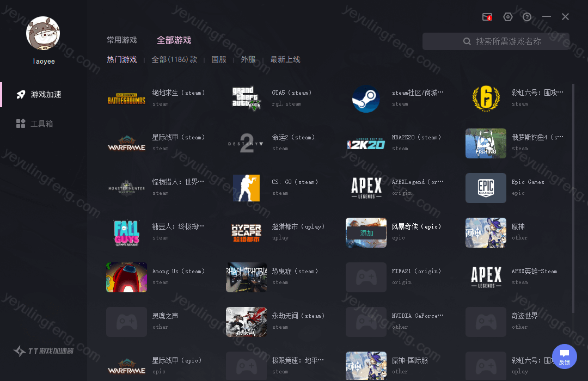Switch to the 全部游戏 tab

(x=174, y=40)
